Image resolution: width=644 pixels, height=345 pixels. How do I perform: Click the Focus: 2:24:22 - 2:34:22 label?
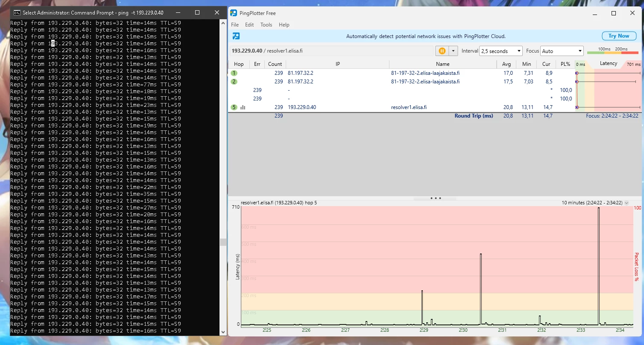tap(612, 116)
